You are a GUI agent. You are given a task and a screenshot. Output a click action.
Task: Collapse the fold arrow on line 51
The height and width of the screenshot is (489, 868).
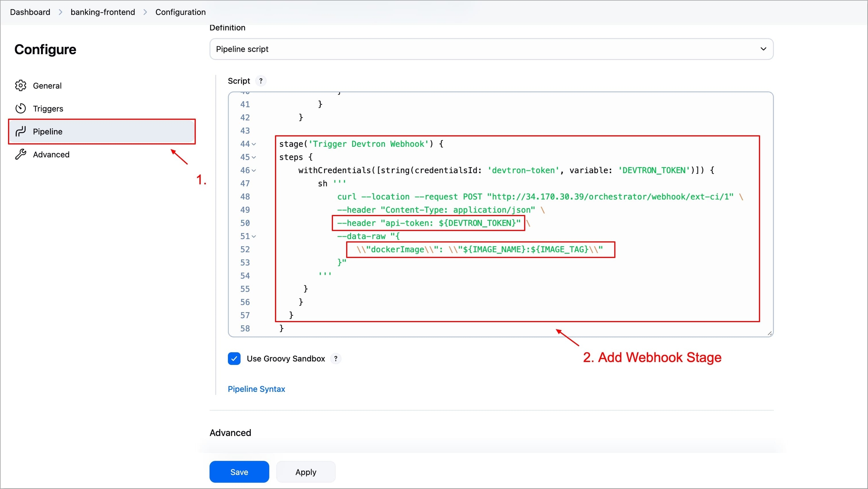click(x=254, y=236)
